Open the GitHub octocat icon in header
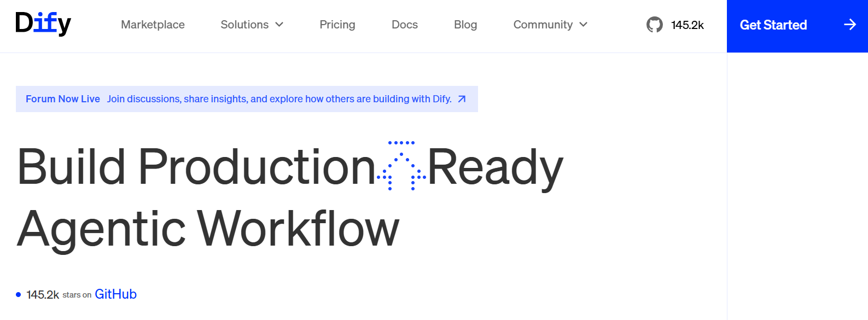The height and width of the screenshot is (320, 868). tap(654, 25)
